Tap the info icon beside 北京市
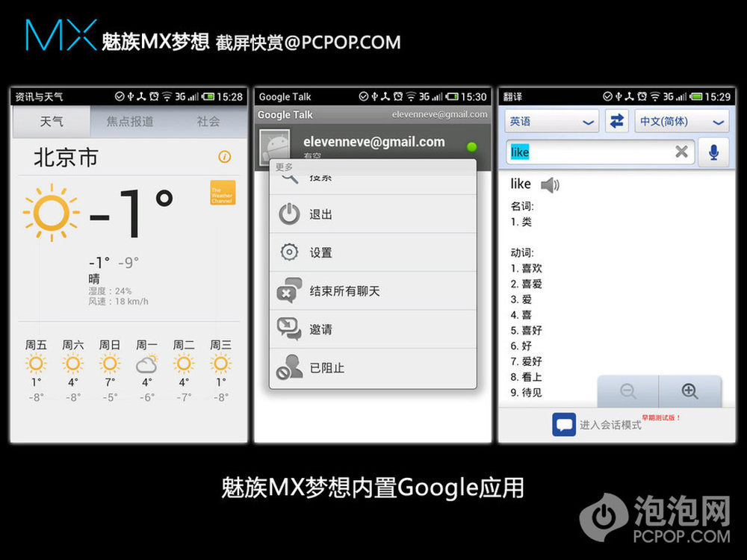This screenshot has height=560, width=747. tap(224, 156)
